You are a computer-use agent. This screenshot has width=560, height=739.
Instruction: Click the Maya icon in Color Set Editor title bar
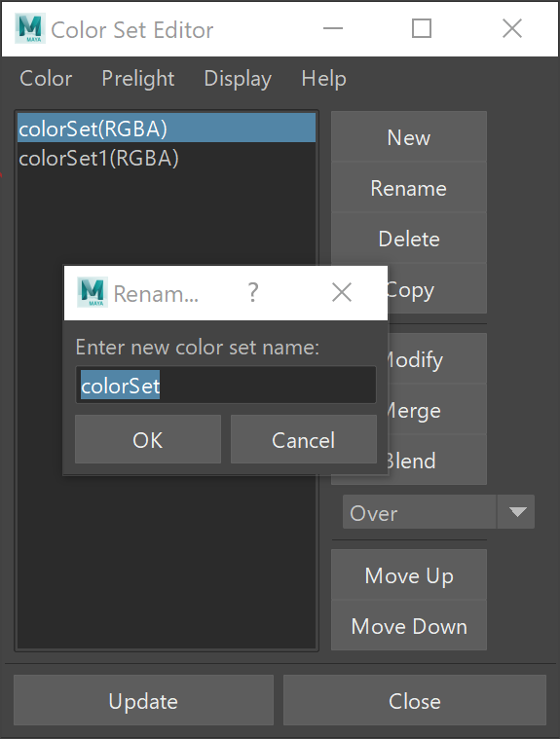(x=30, y=29)
